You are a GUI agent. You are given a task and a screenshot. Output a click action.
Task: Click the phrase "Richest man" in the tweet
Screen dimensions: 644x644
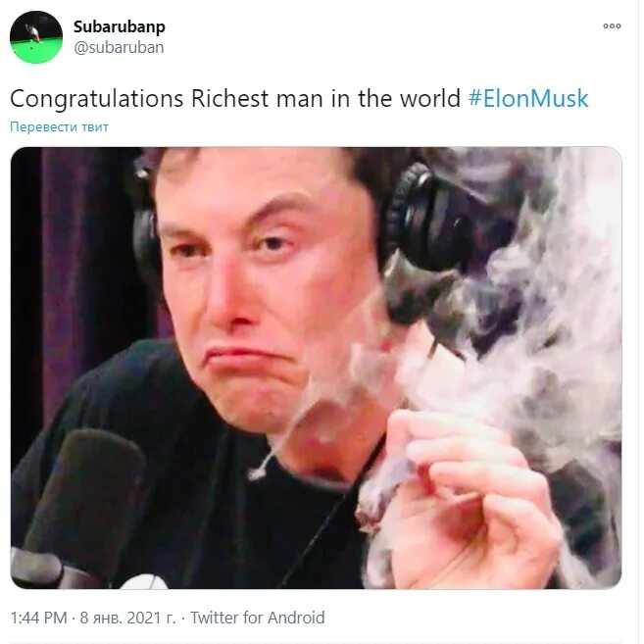(257, 99)
